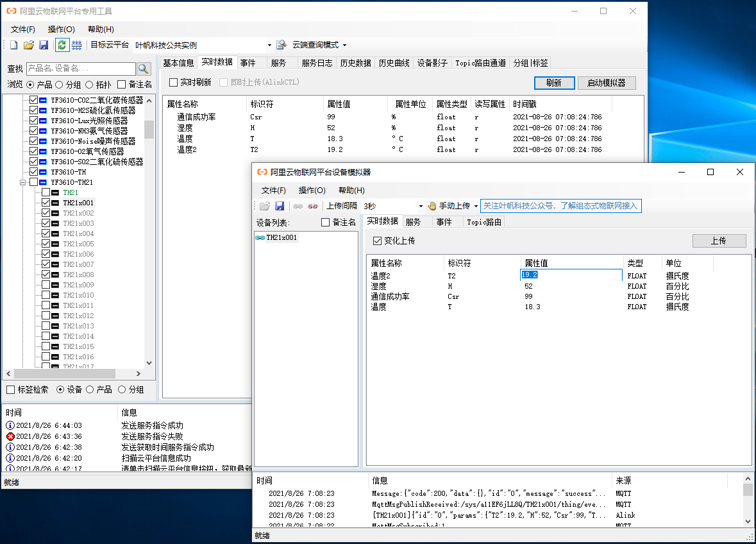Switch to simulator Topic路由 tab
756x544 pixels.
click(484, 223)
